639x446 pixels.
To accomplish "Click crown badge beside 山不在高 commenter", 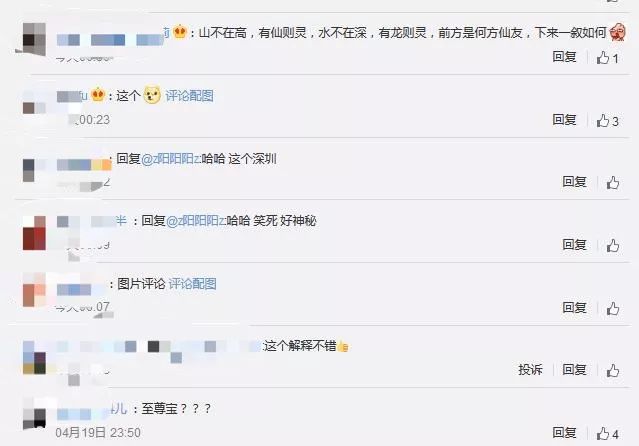I will (x=180, y=32).
